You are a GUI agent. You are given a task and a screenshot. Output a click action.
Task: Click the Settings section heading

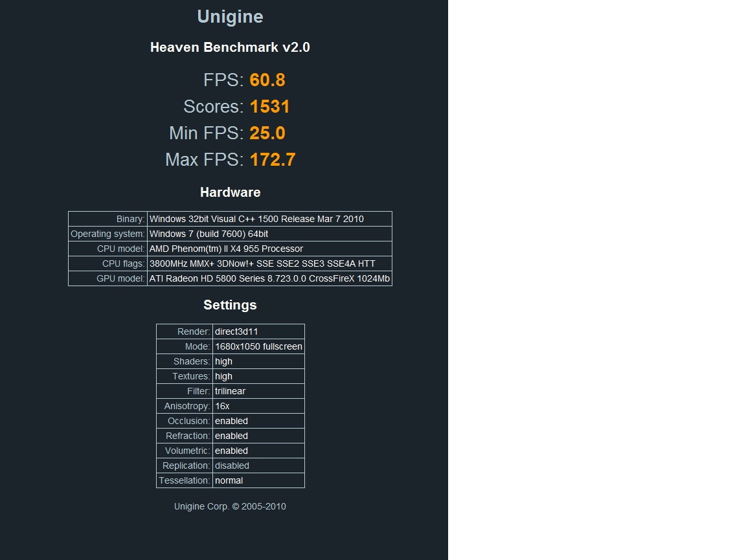(231, 305)
